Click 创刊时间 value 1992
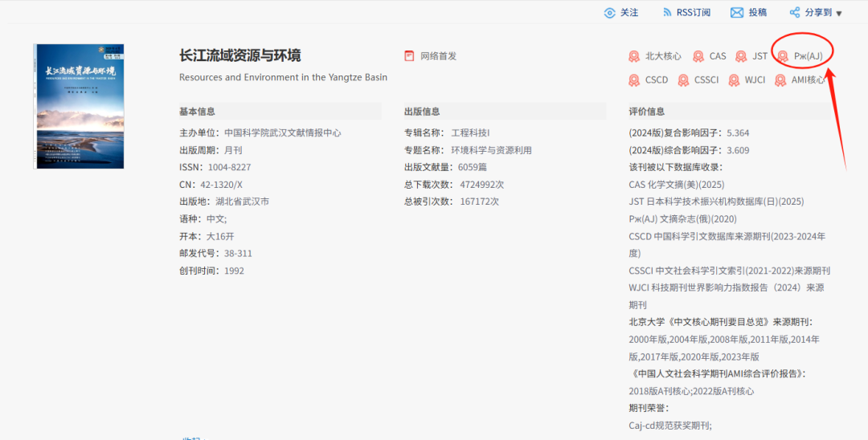The width and height of the screenshot is (868, 440). pos(234,271)
